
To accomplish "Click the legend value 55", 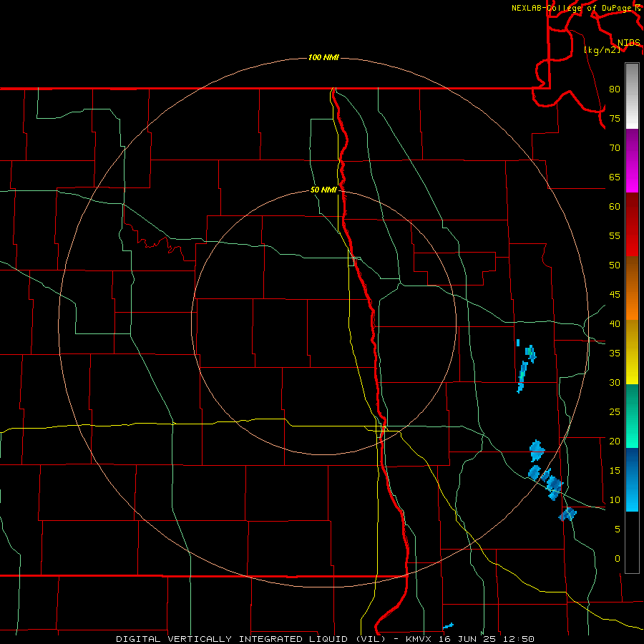I will (615, 235).
